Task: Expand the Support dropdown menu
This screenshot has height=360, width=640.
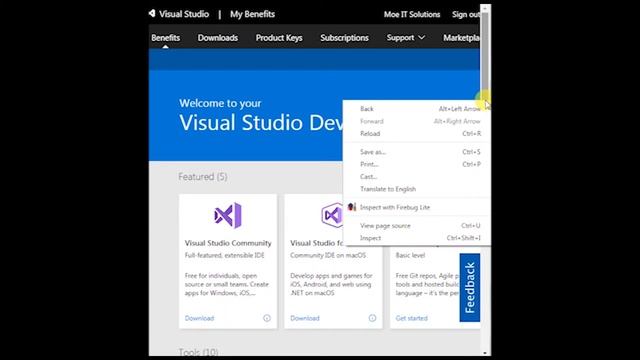Action: click(406, 38)
